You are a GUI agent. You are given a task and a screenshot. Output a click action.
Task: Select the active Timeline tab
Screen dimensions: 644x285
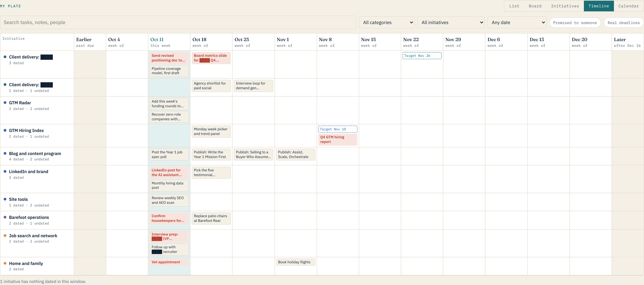(599, 6)
